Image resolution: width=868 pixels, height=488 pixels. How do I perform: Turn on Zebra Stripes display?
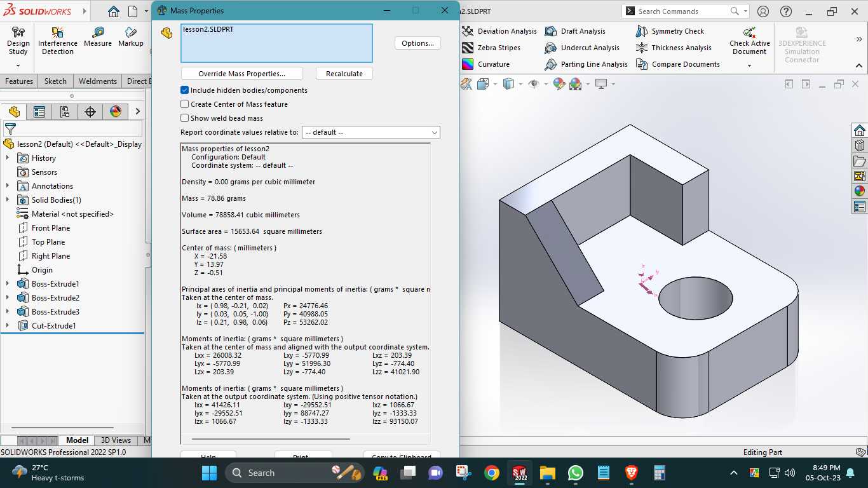[491, 48]
